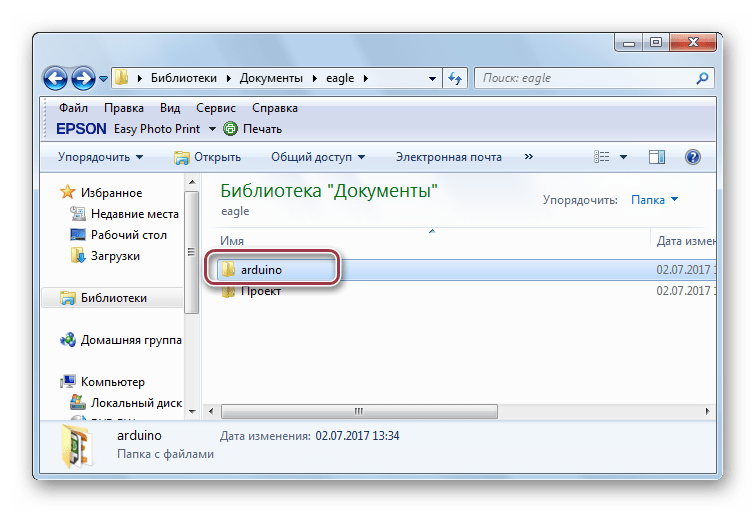The width and height of the screenshot is (756, 513).
Task: Click navigation pane scroll down arrow
Action: tap(192, 412)
